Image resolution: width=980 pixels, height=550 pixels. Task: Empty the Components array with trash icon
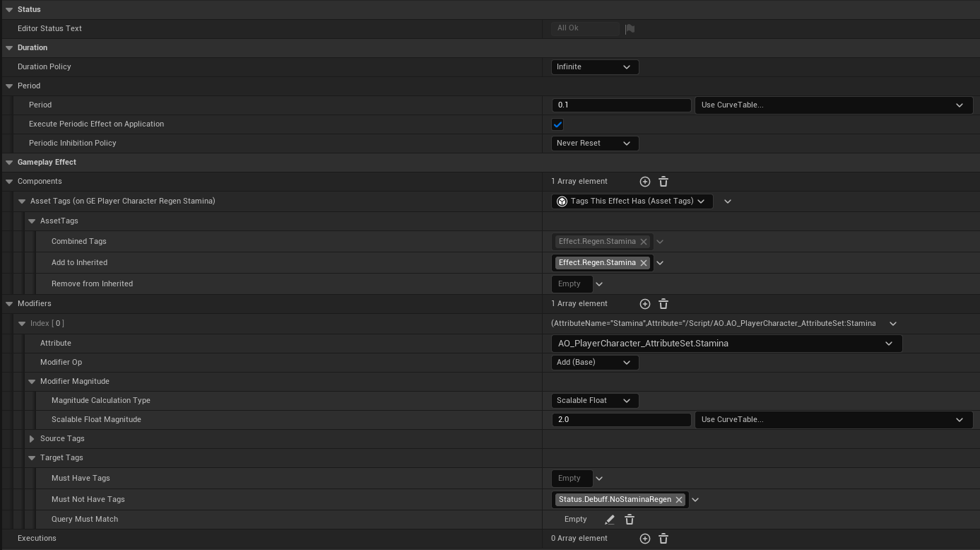point(663,182)
